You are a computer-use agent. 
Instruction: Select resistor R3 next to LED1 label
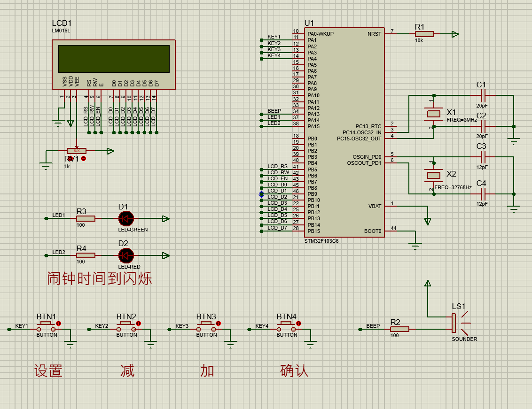click(86, 218)
